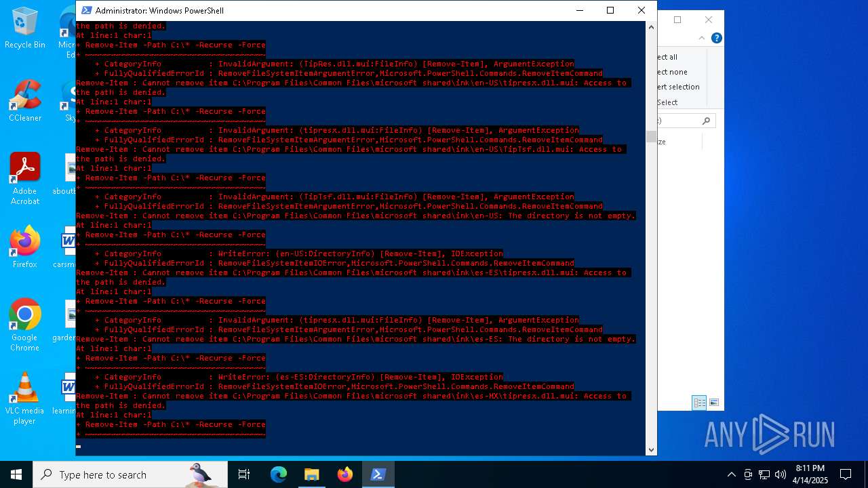Screen dimensions: 868x488
Task: Open Adobe Acrobat desktop shortcut
Action: pyautogui.click(x=24, y=179)
